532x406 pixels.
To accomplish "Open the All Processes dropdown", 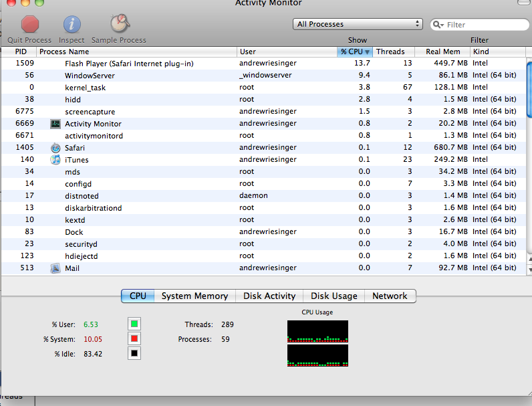I will click(x=358, y=24).
